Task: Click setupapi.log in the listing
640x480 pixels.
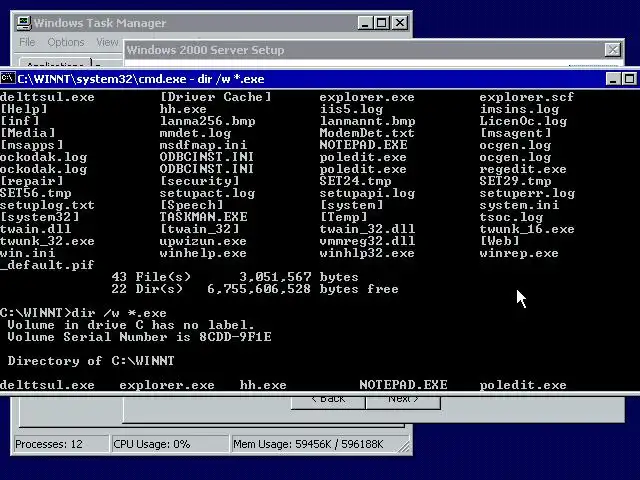Action: point(367,193)
